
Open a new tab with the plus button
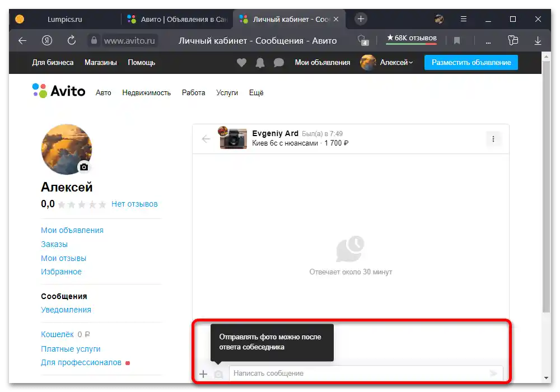361,19
